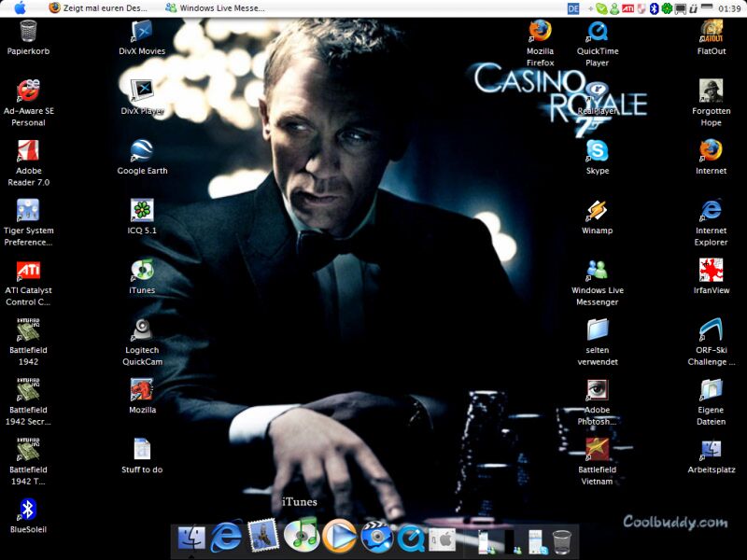This screenshot has height=560, width=747.
Task: Restore the minimized Skype window in dock
Action: 539,542
